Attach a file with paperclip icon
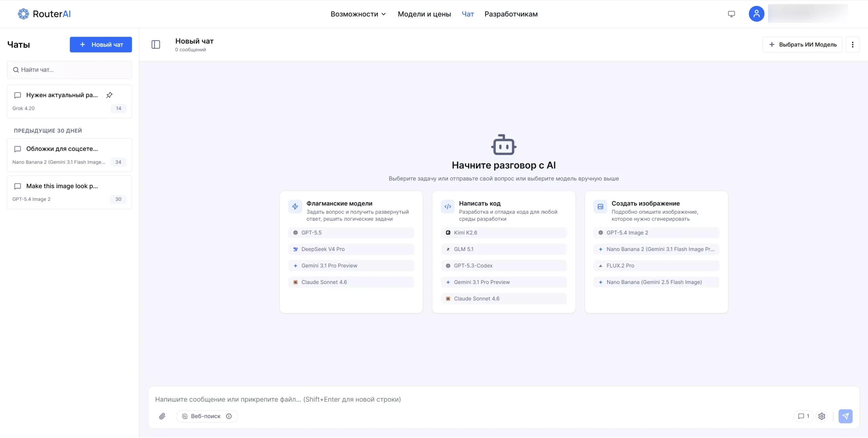 pos(162,416)
